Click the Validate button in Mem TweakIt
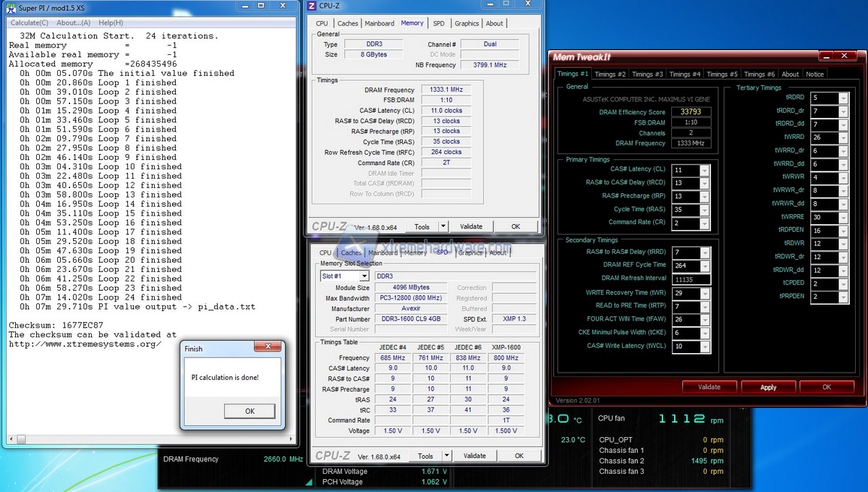The width and height of the screenshot is (868, 492). (x=709, y=387)
